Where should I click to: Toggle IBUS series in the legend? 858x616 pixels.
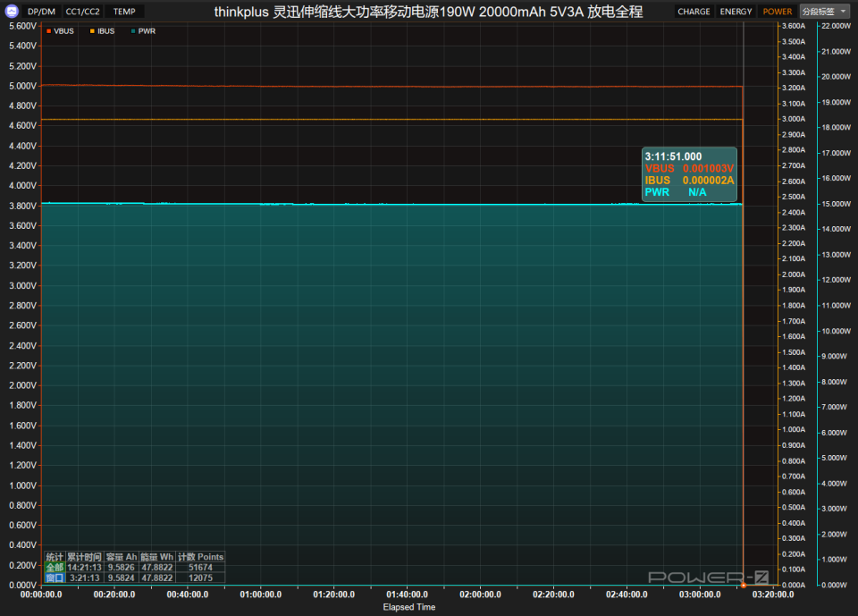102,31
